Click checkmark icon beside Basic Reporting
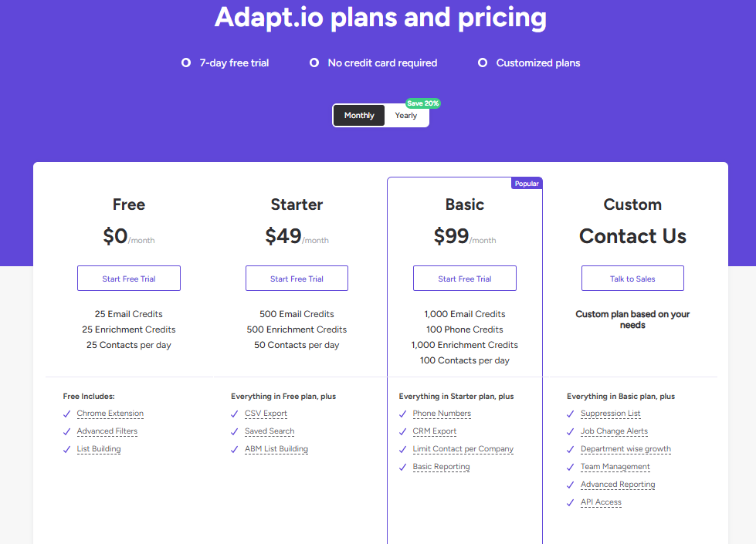The width and height of the screenshot is (756, 544). 402,467
